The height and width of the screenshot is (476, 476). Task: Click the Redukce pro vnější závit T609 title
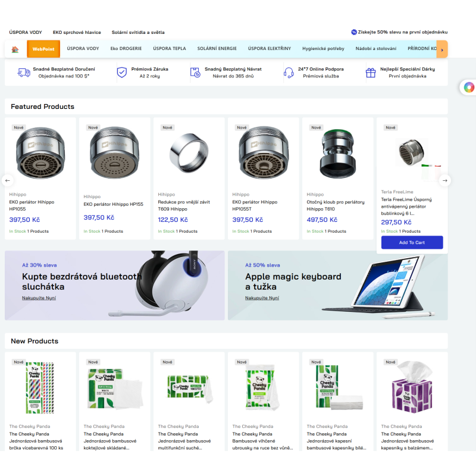pyautogui.click(x=184, y=205)
